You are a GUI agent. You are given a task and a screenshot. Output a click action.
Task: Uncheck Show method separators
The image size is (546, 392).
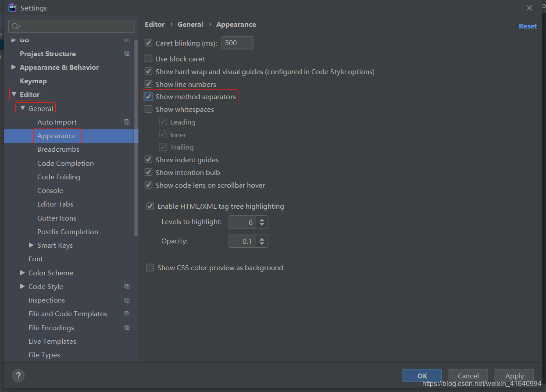pyautogui.click(x=149, y=96)
